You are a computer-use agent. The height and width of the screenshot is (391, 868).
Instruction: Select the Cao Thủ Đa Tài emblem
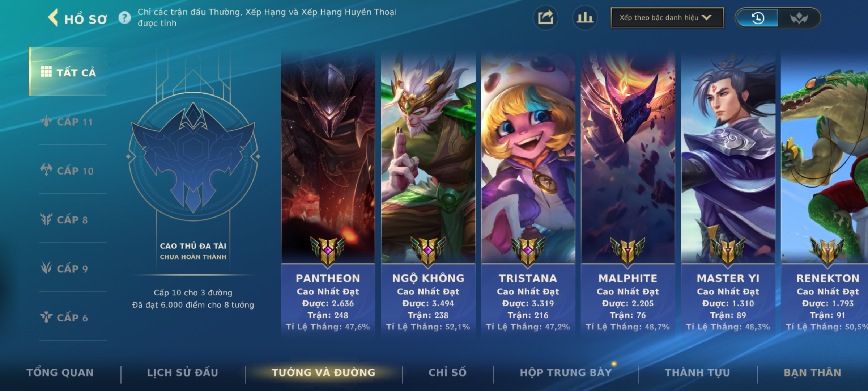[193, 156]
